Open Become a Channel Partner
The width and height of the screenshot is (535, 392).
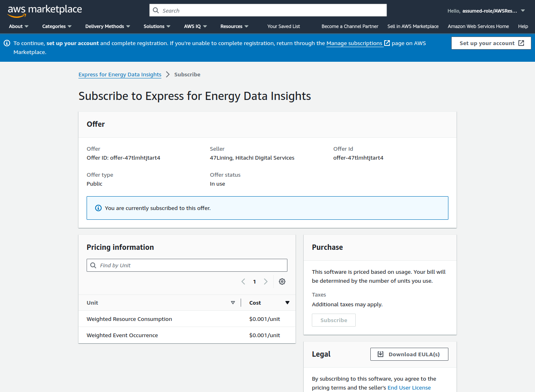point(350,26)
